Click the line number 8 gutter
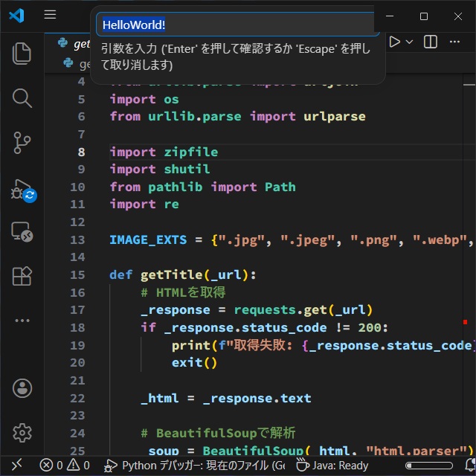 [x=81, y=152]
